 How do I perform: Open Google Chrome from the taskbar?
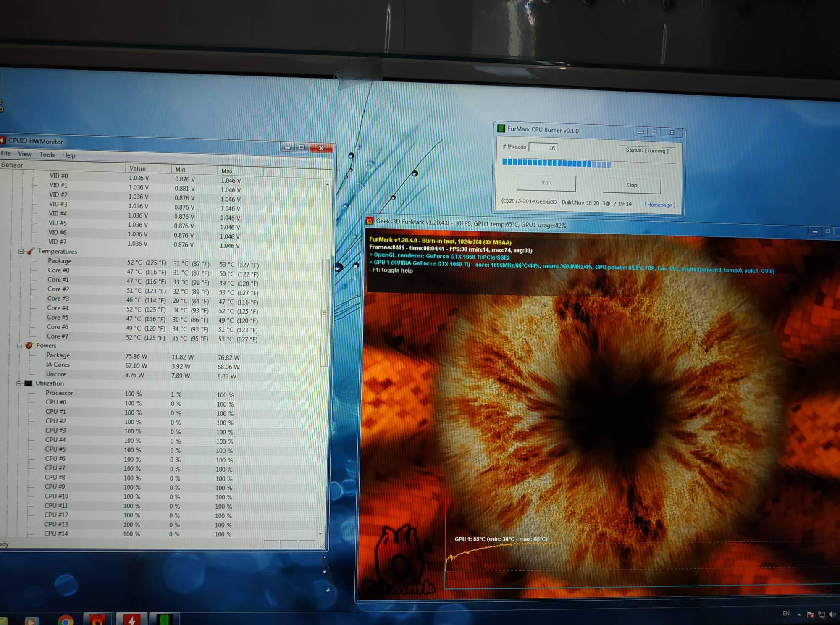(66, 620)
